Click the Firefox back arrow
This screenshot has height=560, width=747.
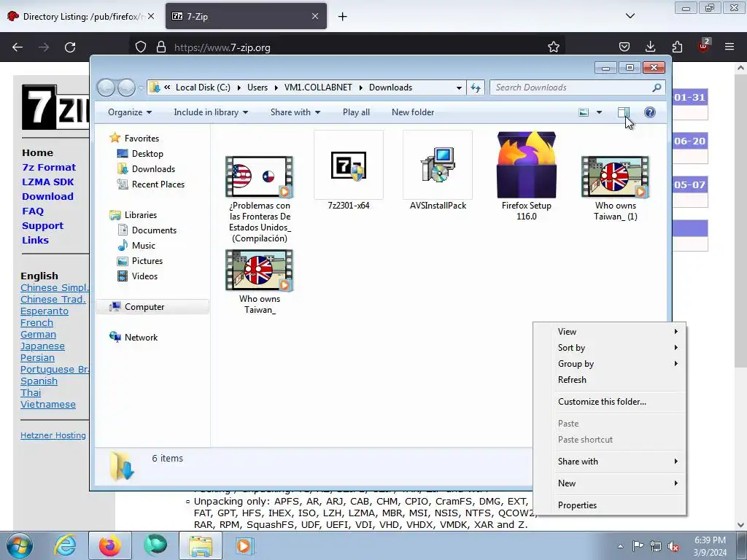(18, 47)
